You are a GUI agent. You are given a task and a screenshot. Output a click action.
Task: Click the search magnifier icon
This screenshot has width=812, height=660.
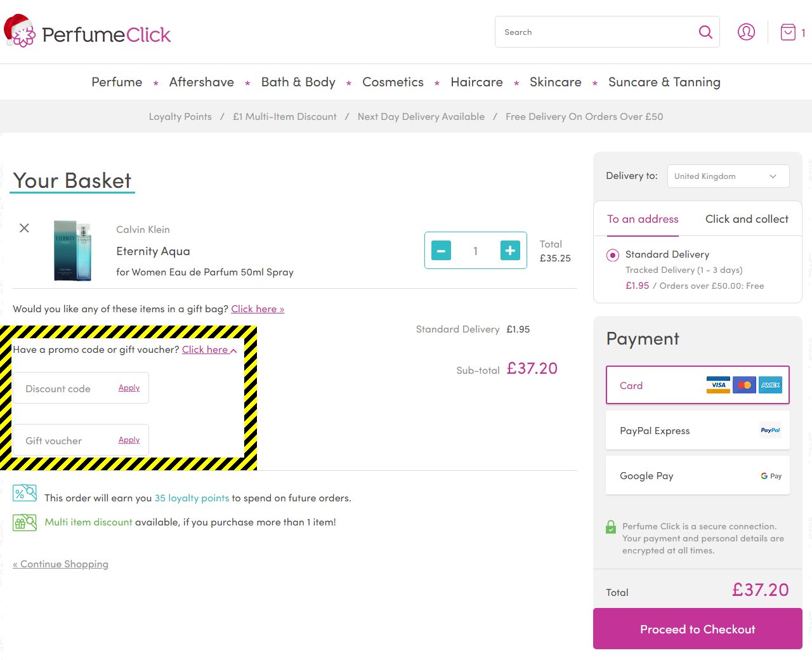pyautogui.click(x=705, y=32)
